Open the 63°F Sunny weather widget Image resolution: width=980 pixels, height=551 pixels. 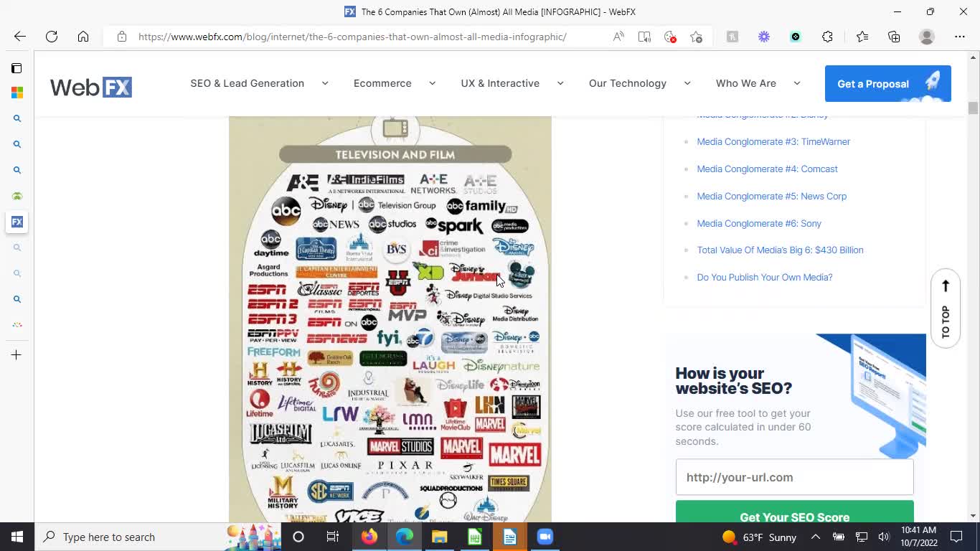759,537
